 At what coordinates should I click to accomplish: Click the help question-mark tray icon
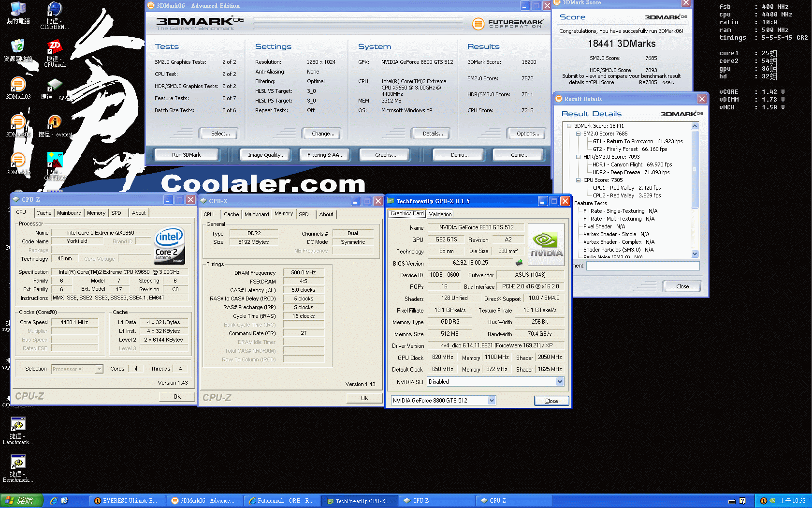pyautogui.click(x=742, y=501)
